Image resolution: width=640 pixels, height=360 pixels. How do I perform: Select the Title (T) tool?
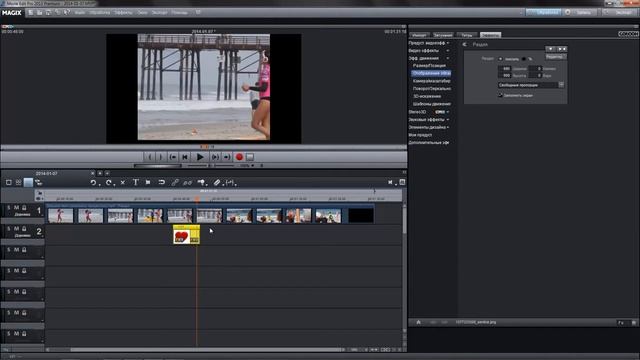click(x=136, y=182)
